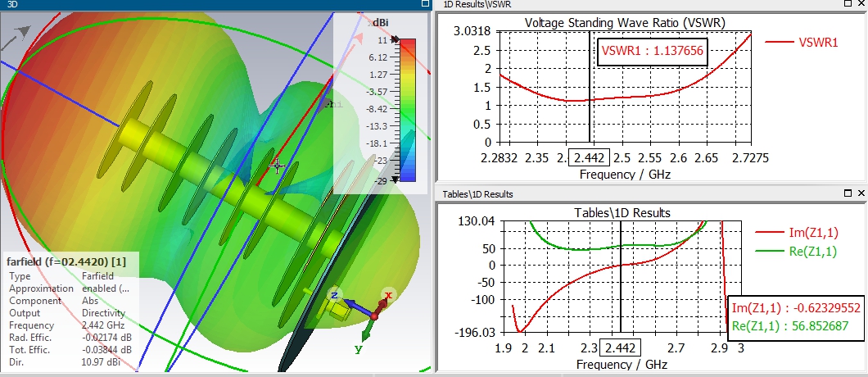This screenshot has width=868, height=377.
Task: Click the coordinate axis x label
Action: coord(389,295)
